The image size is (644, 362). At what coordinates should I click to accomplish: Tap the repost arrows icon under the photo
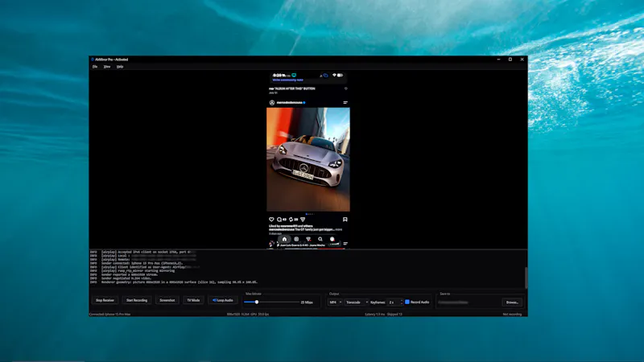click(x=291, y=220)
